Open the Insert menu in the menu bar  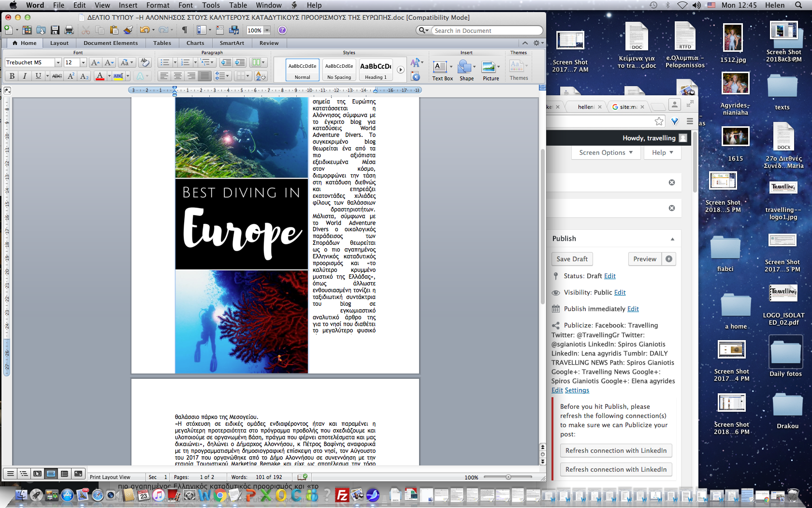(x=128, y=5)
